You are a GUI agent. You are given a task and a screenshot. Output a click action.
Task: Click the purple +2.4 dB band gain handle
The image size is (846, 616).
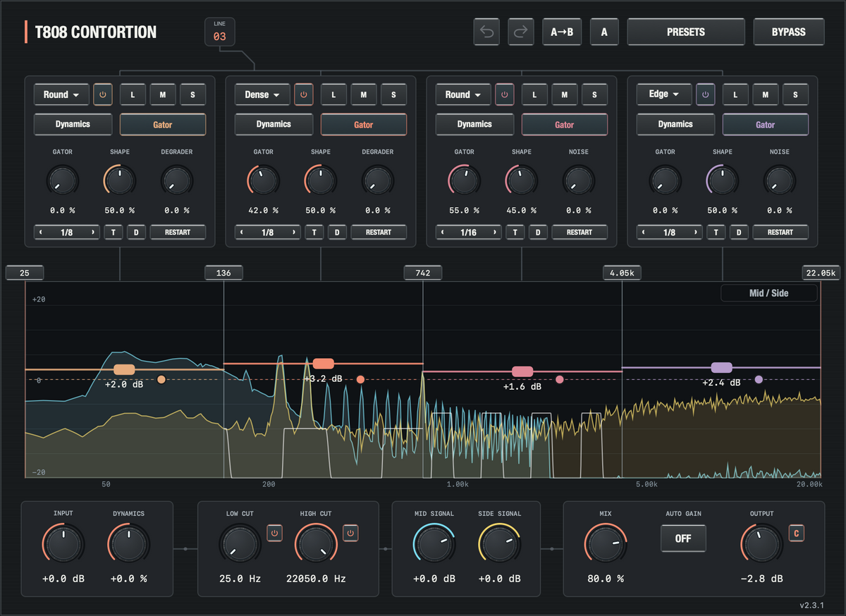coord(722,367)
